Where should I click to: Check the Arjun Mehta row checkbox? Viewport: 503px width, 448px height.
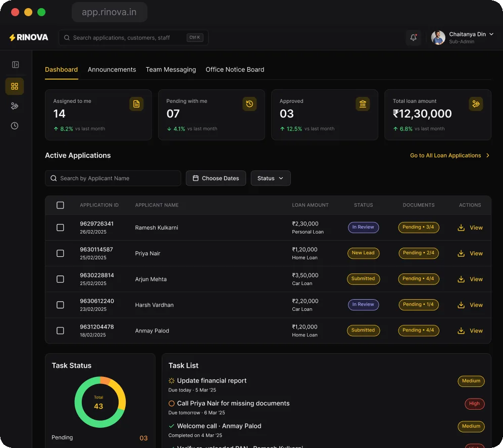click(x=60, y=279)
